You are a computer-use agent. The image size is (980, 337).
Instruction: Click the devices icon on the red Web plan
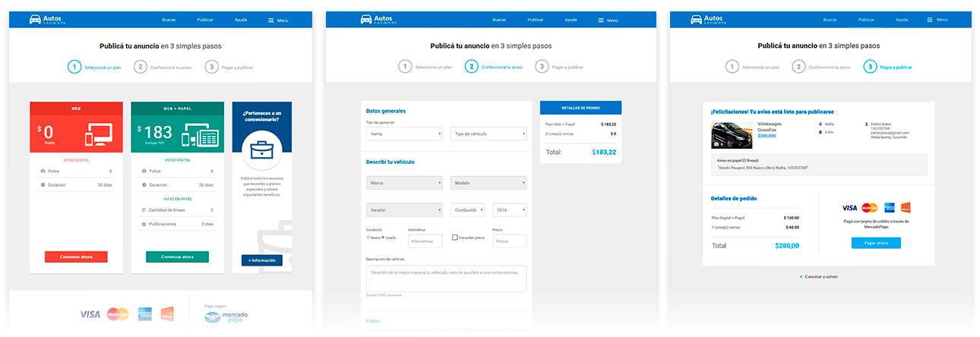click(99, 136)
